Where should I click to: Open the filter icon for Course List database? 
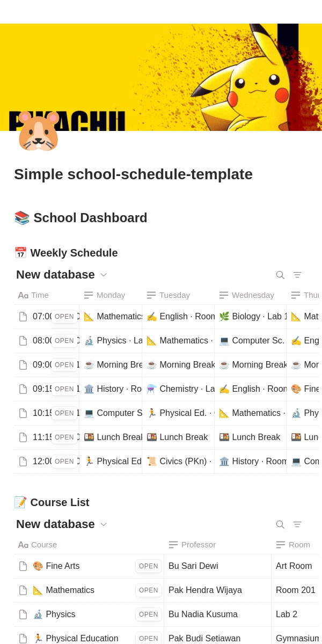(x=297, y=524)
